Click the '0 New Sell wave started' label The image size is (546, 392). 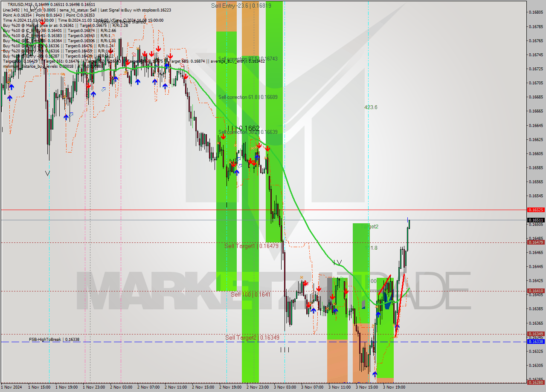(121, 22)
